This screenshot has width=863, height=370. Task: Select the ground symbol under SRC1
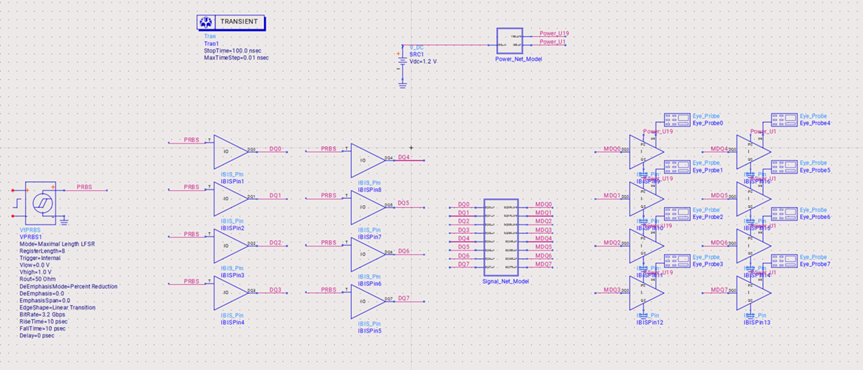point(402,84)
